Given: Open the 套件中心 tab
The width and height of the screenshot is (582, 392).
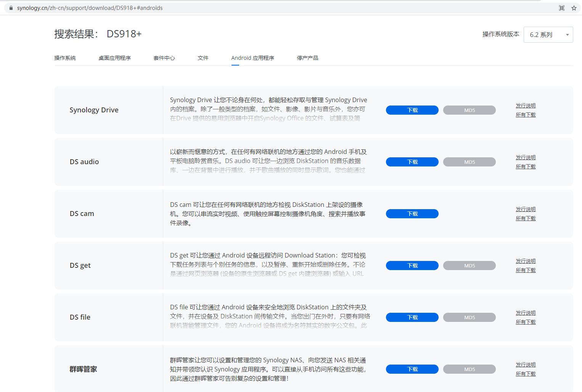Looking at the screenshot, I should [164, 58].
